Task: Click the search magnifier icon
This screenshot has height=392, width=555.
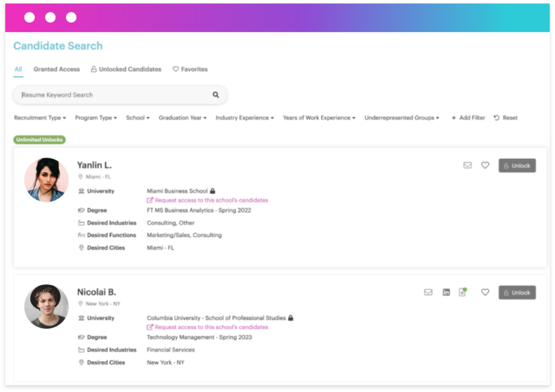Action: coord(216,94)
